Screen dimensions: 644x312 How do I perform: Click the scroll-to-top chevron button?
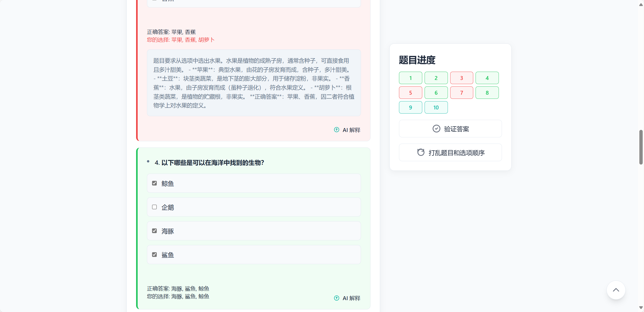616,290
